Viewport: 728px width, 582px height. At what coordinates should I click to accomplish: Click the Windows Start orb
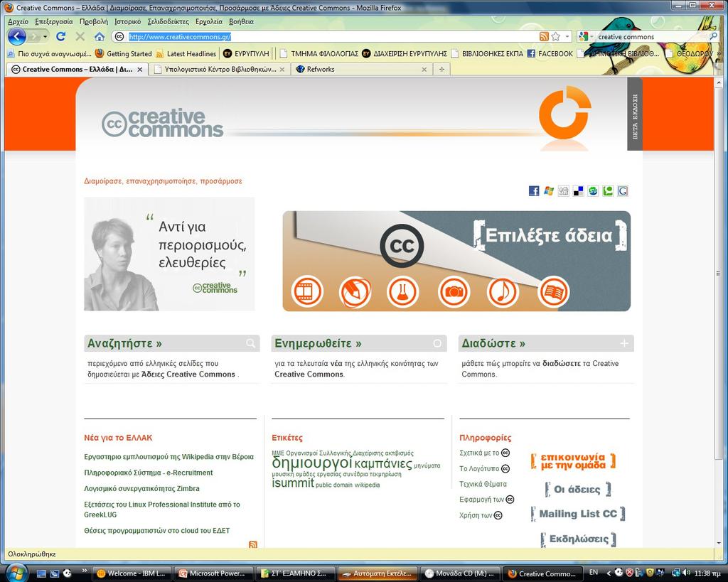pos(17,573)
